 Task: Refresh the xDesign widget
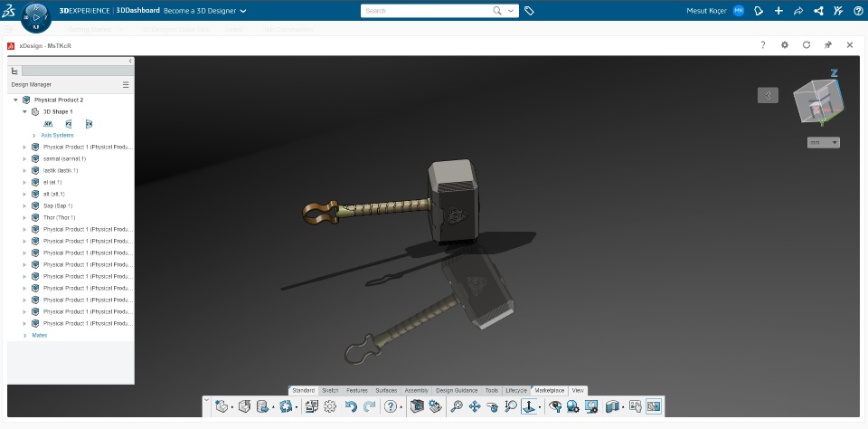pyautogui.click(x=807, y=45)
